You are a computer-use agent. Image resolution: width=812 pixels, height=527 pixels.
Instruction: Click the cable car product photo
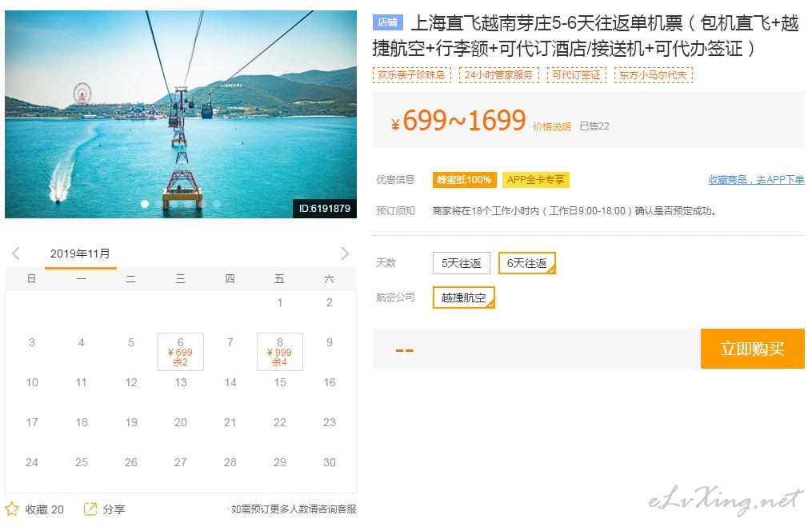pos(181,112)
